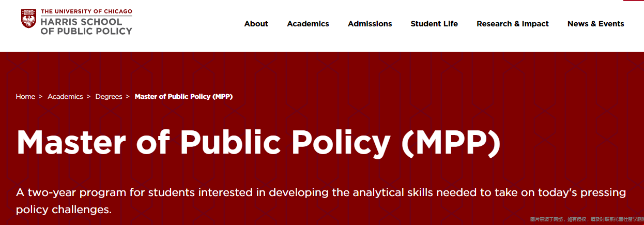
Task: Click the bold Master of Public Policy breadcrumb
Action: 183,97
